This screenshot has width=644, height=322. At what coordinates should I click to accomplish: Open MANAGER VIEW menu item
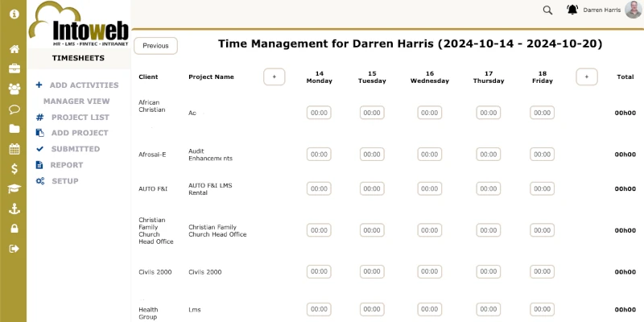[76, 101]
